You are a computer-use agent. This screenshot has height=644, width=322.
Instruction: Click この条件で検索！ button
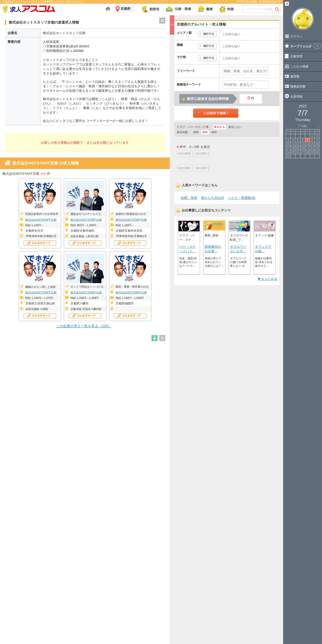pyautogui.click(x=216, y=113)
